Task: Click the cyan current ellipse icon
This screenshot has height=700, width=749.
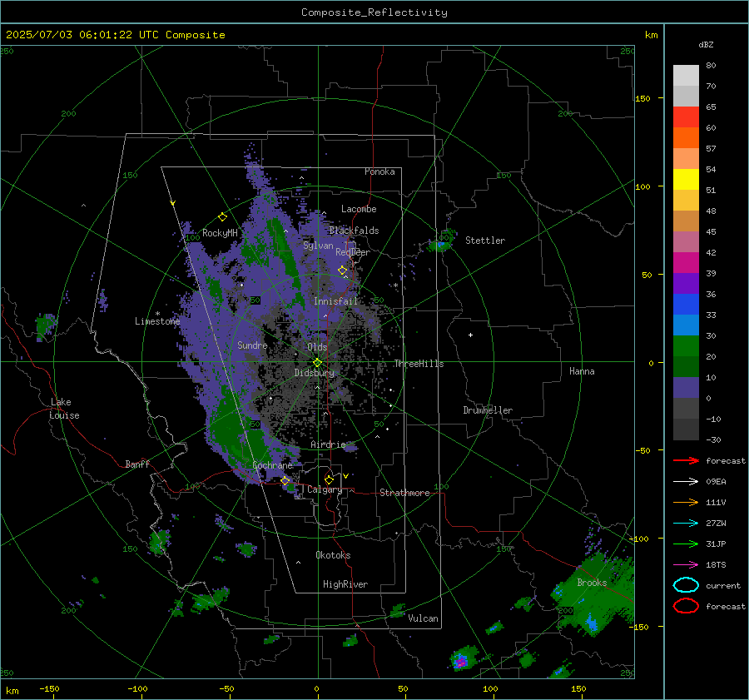Action: pyautogui.click(x=686, y=585)
